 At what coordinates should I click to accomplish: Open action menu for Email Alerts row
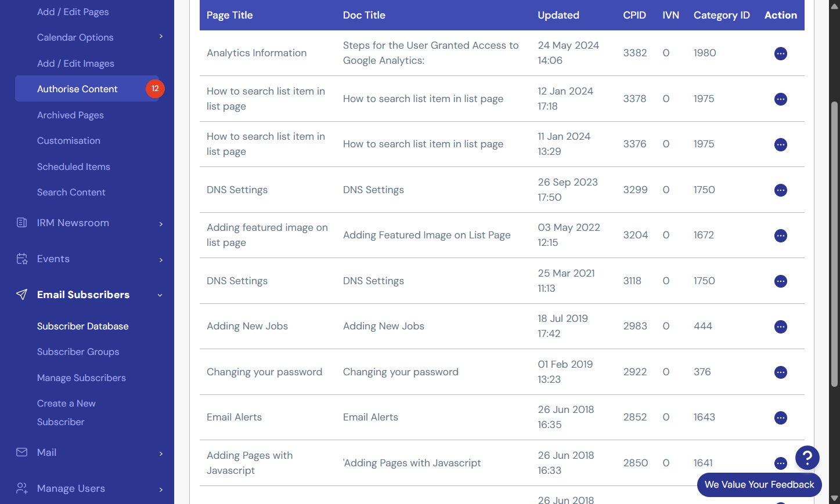pyautogui.click(x=781, y=418)
